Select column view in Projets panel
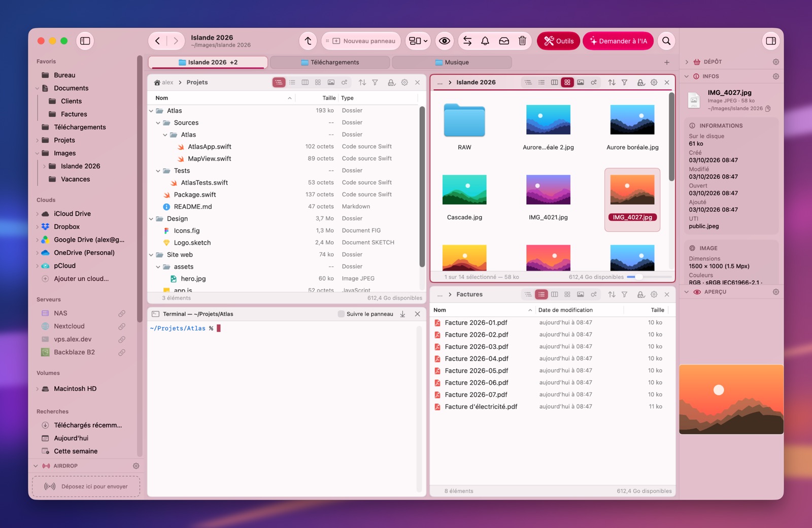This screenshot has height=528, width=812. (x=305, y=82)
